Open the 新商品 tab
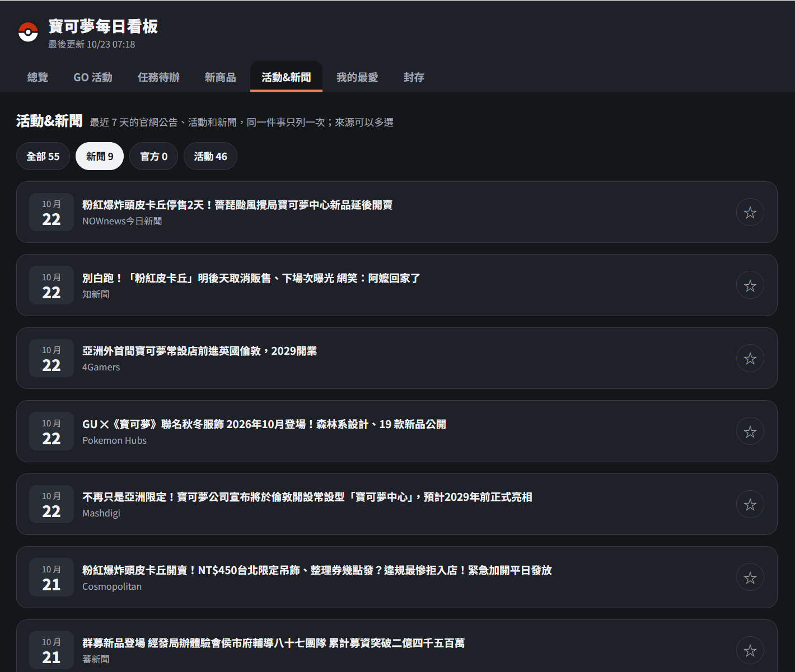Viewport: 795px width, 672px height. coord(220,77)
